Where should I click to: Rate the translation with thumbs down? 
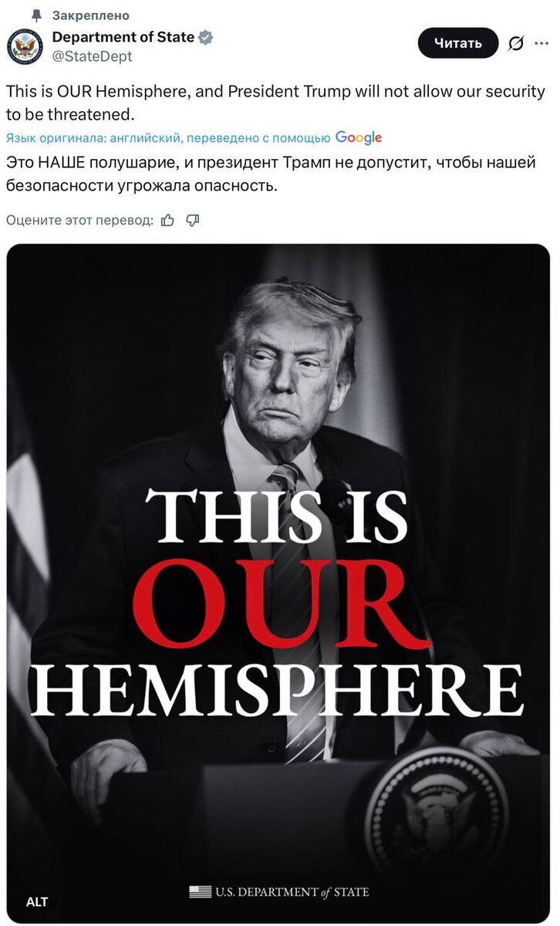click(193, 221)
